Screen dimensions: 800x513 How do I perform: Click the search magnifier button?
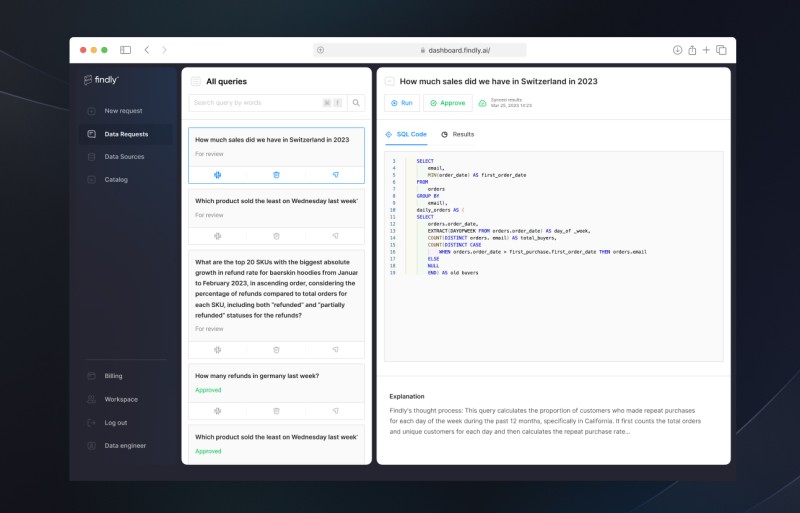coord(356,103)
